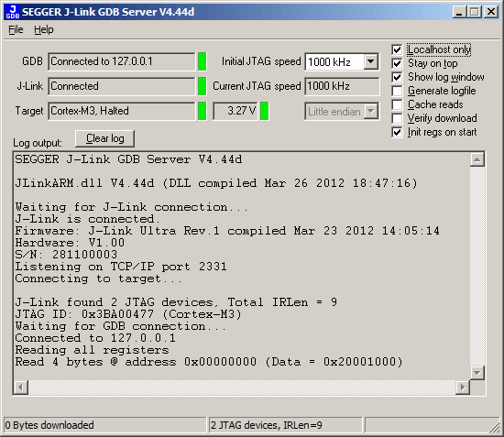Click "J-Link found 2 JTAG devices" line
This screenshot has width=504, height=437.
click(x=176, y=302)
